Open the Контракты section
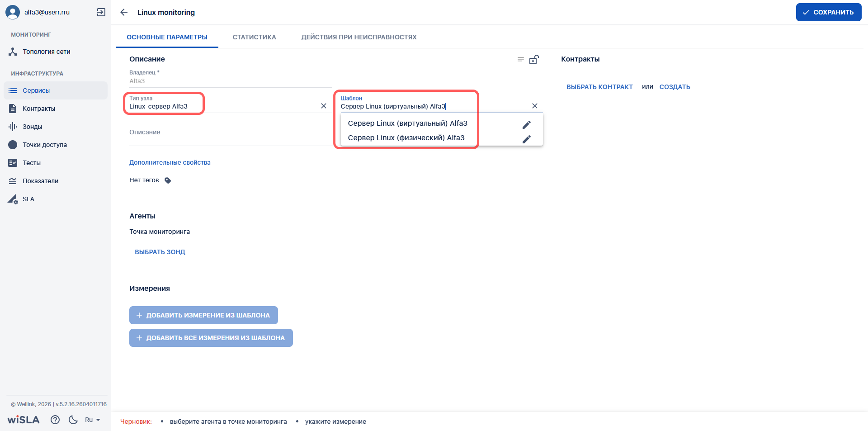The image size is (868, 431). (x=56, y=109)
